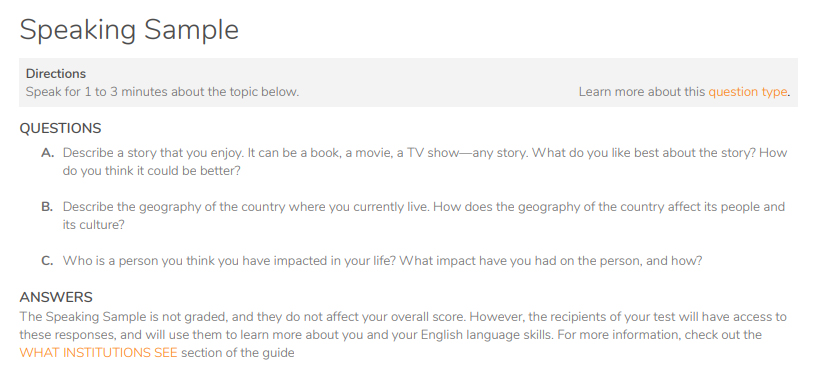Click the 'its culture?' line

(94, 225)
